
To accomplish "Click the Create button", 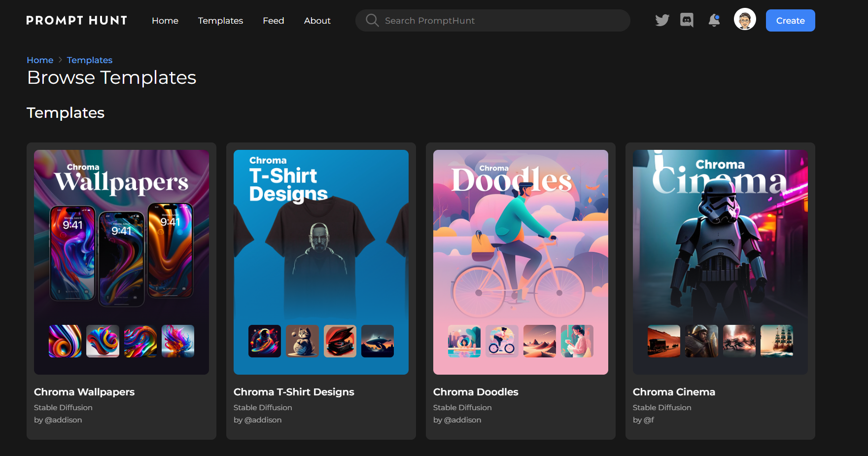I will [x=790, y=20].
